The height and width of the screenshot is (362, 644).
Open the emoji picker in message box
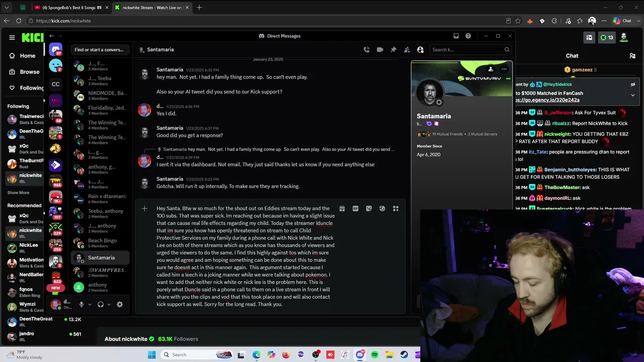382,209
